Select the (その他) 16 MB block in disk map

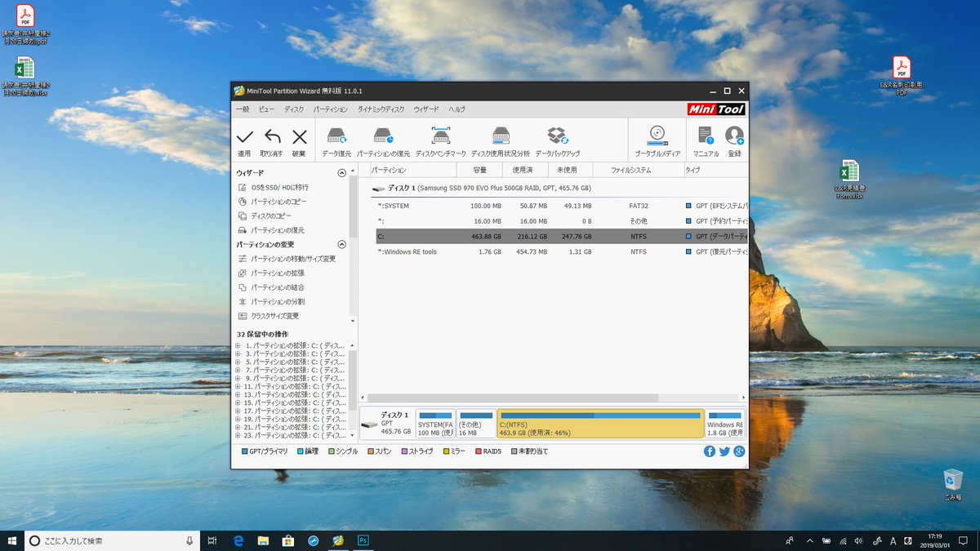coord(476,424)
